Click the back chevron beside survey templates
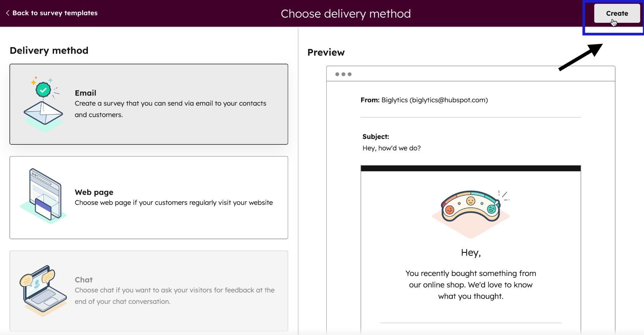The height and width of the screenshot is (335, 644). pos(7,13)
